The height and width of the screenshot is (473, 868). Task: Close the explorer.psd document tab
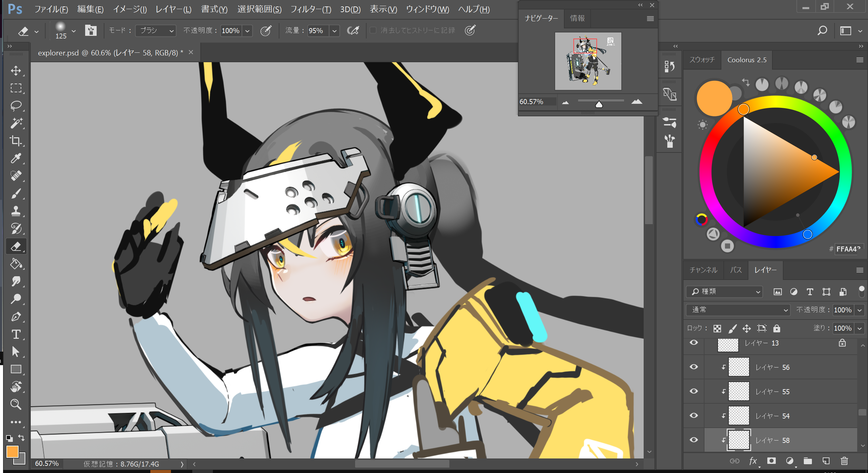click(191, 52)
